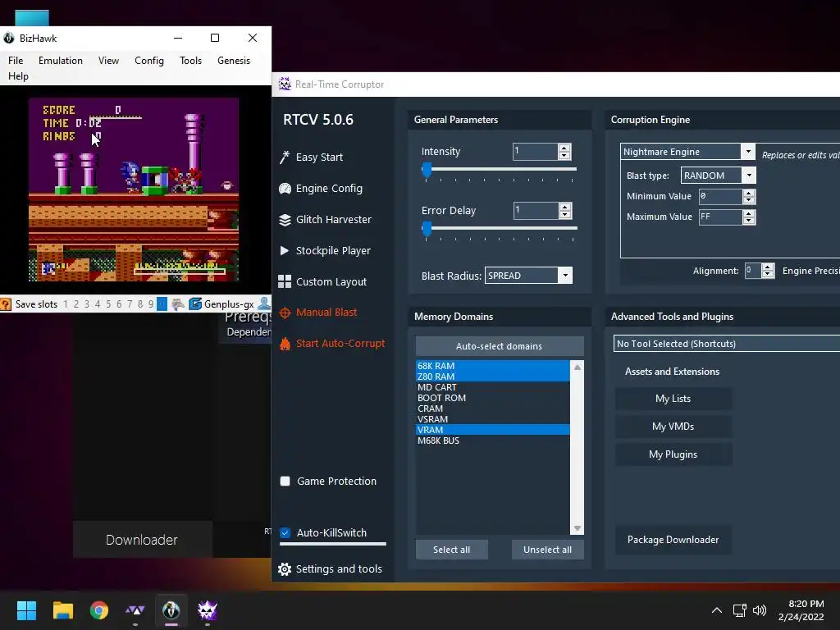840x630 pixels.
Task: Open My Plugins button
Action: pos(673,454)
